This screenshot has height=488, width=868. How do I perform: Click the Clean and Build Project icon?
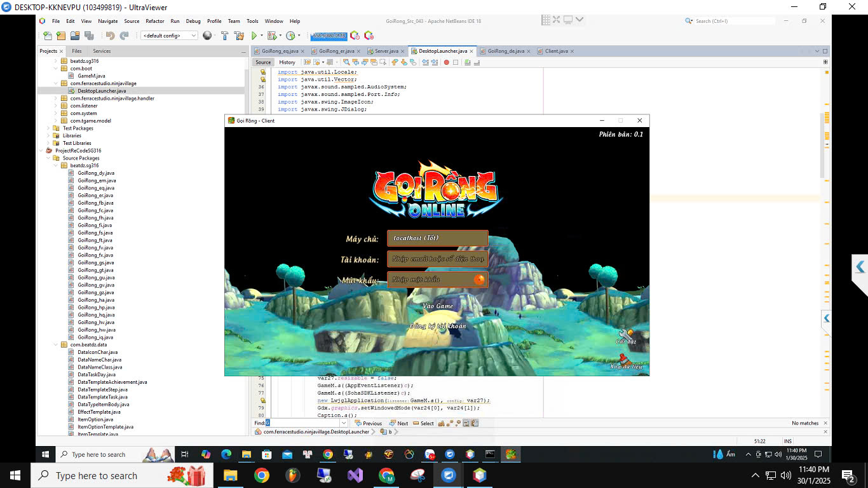click(239, 36)
